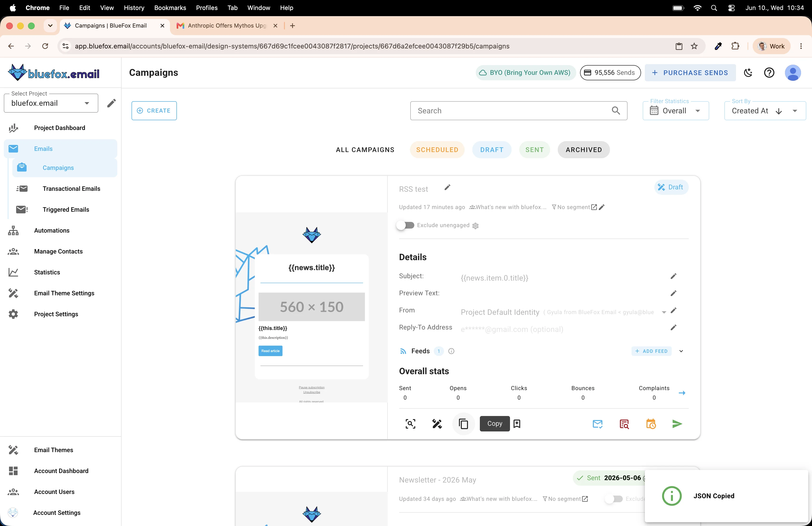Open the user avatar menu
Viewport: 812px width, 526px height.
pyautogui.click(x=793, y=73)
